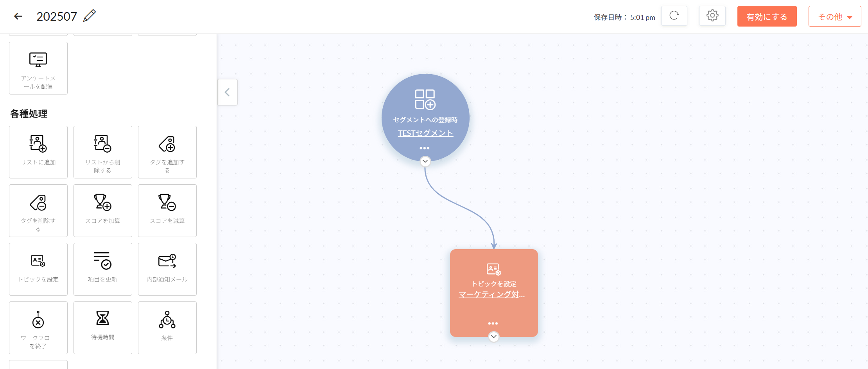The image size is (868, 369).
Task: Open the その他 dropdown menu
Action: (834, 16)
